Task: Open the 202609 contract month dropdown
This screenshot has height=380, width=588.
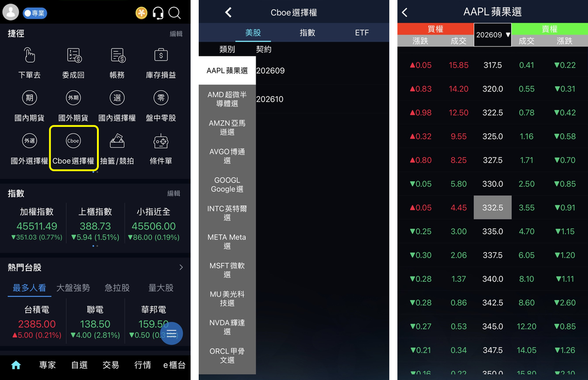Action: 493,35
